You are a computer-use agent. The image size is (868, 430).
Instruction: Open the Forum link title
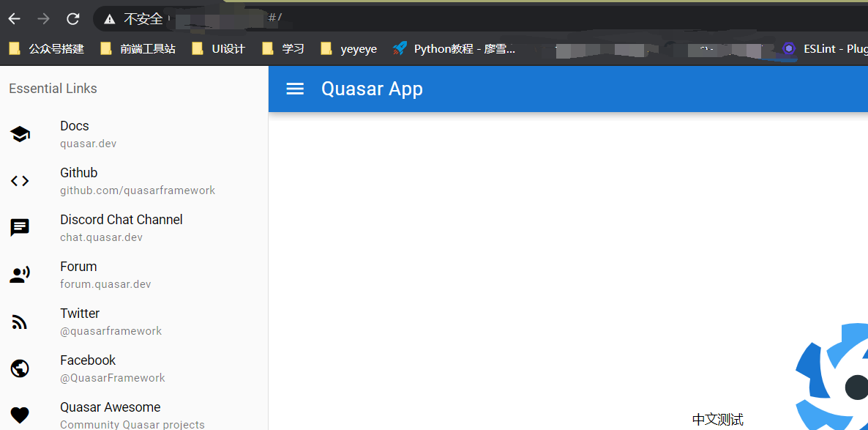pos(78,267)
